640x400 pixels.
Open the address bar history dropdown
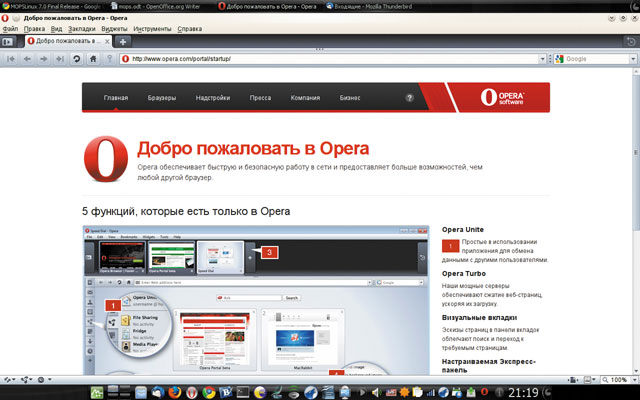coord(542,59)
